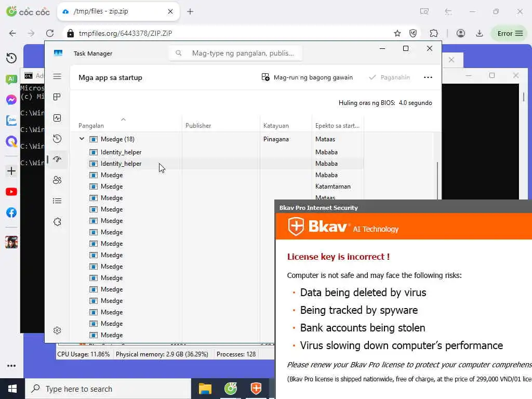This screenshot has width=532, height=399.
Task: Open Coc Coc AI chat sidebar icon
Action: pyautogui.click(x=11, y=79)
